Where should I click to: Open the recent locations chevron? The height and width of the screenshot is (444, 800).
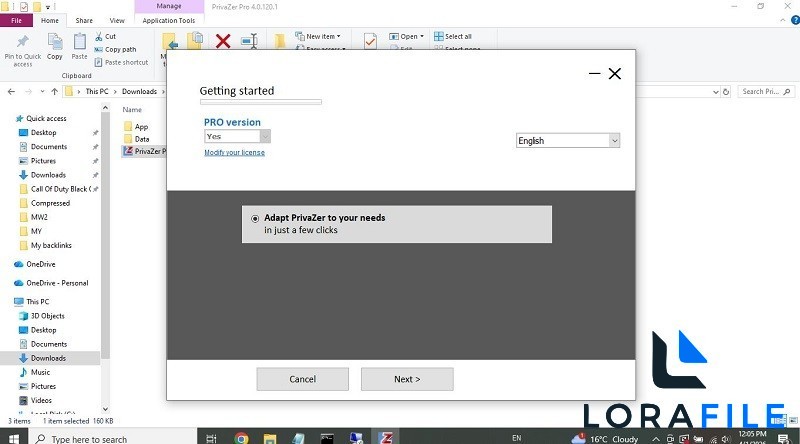tap(42, 91)
